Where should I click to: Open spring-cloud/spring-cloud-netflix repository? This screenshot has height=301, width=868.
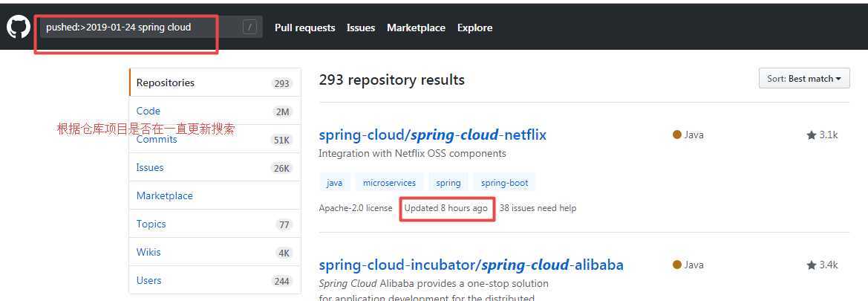(433, 135)
